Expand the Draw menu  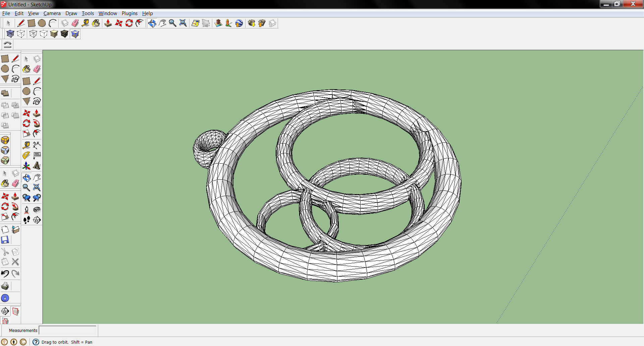71,13
